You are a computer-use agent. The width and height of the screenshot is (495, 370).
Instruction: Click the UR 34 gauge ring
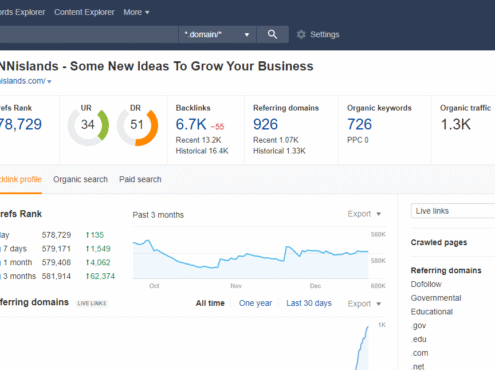(x=88, y=126)
